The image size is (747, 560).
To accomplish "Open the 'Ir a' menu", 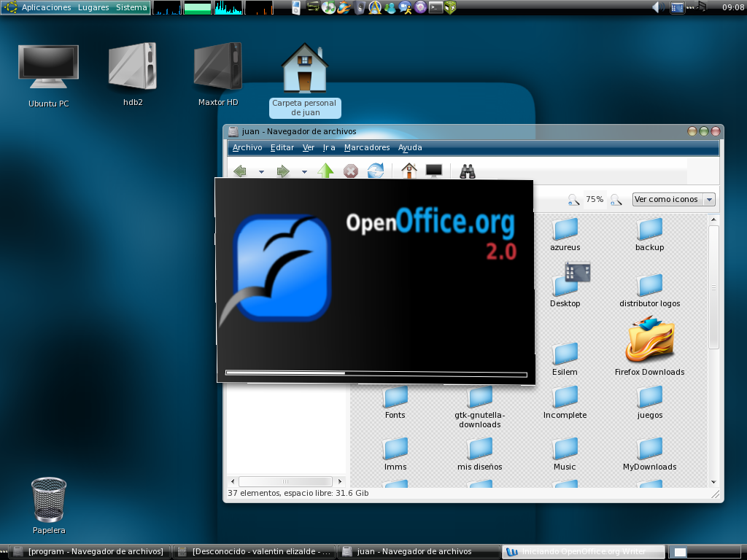I will coord(329,147).
